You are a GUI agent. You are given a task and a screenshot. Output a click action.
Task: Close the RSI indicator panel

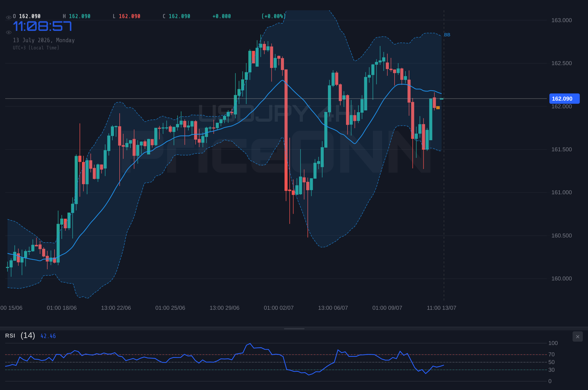[577, 336]
